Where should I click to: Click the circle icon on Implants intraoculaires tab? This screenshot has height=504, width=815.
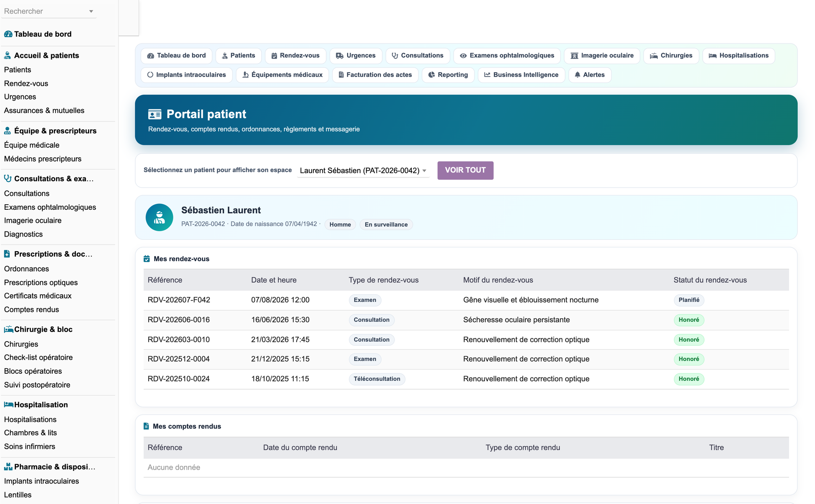tap(150, 75)
